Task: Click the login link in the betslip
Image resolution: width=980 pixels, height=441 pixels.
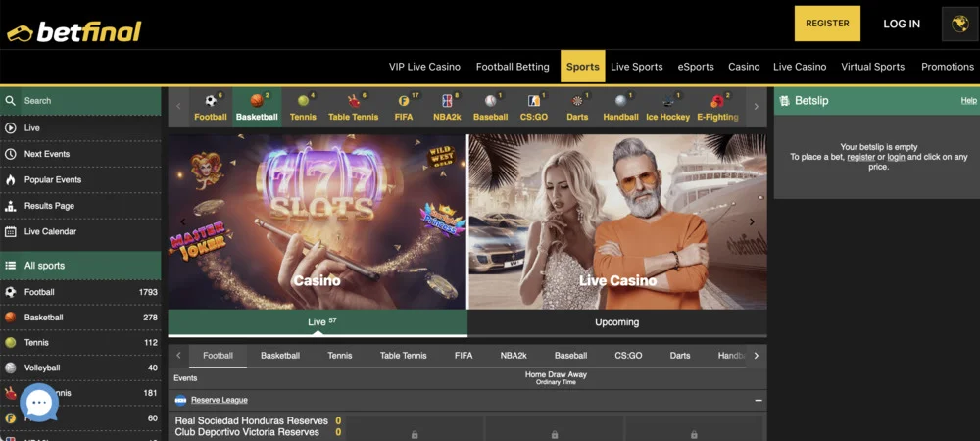Action: coord(897,157)
